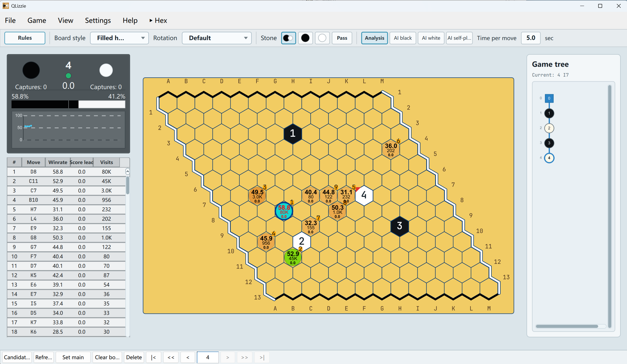Image resolution: width=627 pixels, height=364 pixels.
Task: Skip forward multiple moves
Action: click(245, 357)
